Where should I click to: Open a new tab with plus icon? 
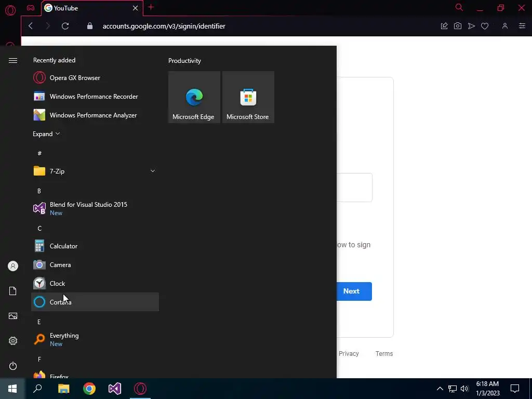151,7
